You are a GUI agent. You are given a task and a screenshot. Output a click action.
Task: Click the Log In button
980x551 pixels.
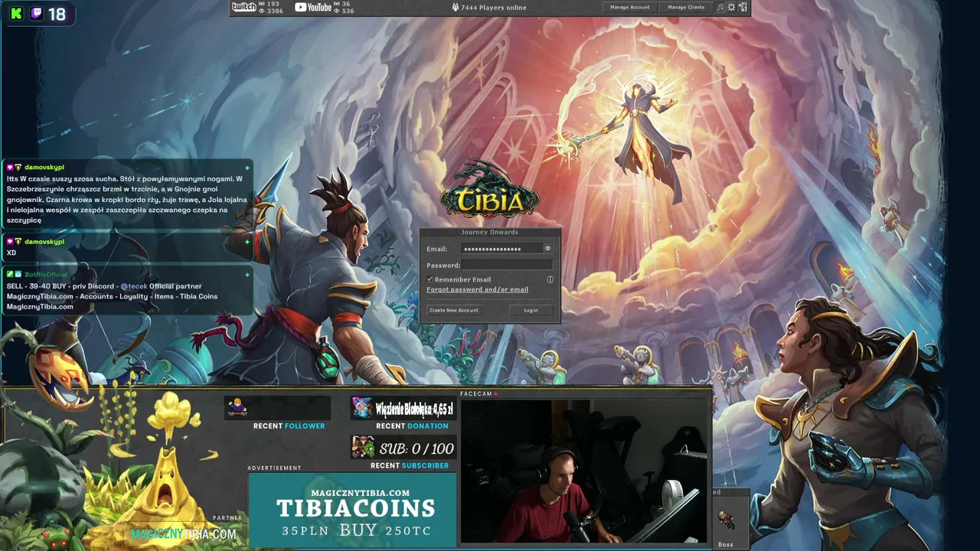click(x=531, y=310)
